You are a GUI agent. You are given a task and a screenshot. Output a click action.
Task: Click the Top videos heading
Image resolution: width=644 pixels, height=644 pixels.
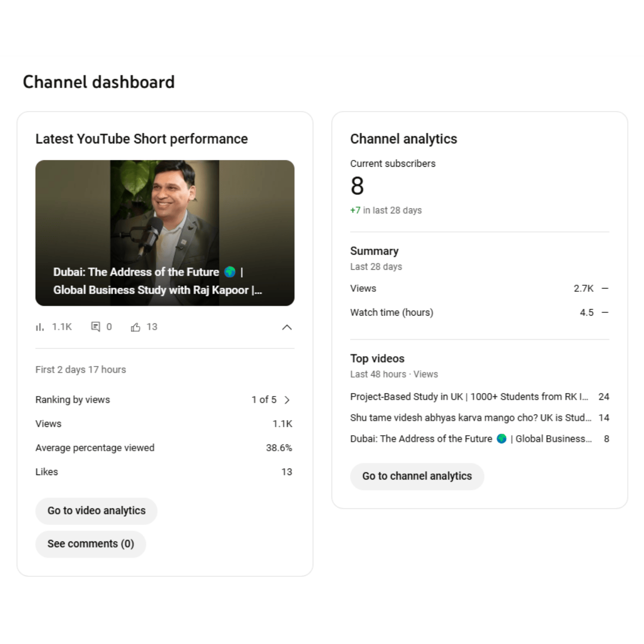click(377, 359)
